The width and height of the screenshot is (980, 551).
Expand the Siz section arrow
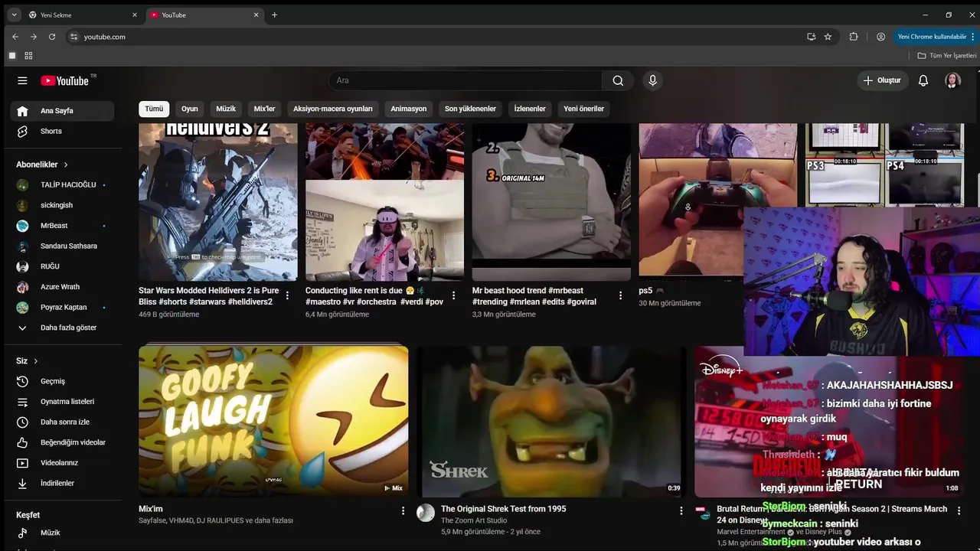pyautogui.click(x=35, y=361)
